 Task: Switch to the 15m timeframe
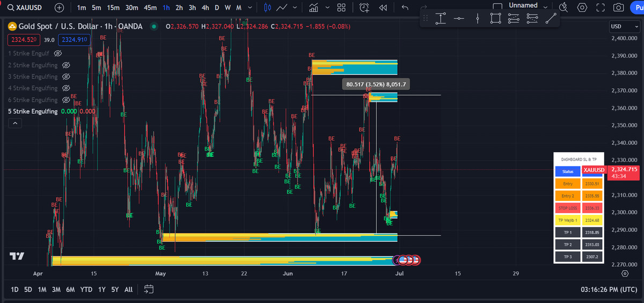click(x=113, y=8)
